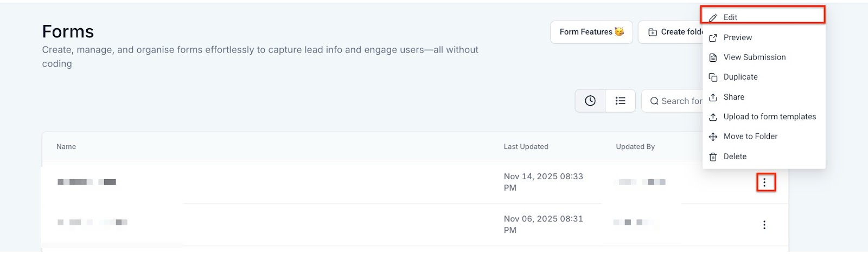Click the Share upload icon
Image resolution: width=868 pixels, height=254 pixels.
pyautogui.click(x=713, y=97)
